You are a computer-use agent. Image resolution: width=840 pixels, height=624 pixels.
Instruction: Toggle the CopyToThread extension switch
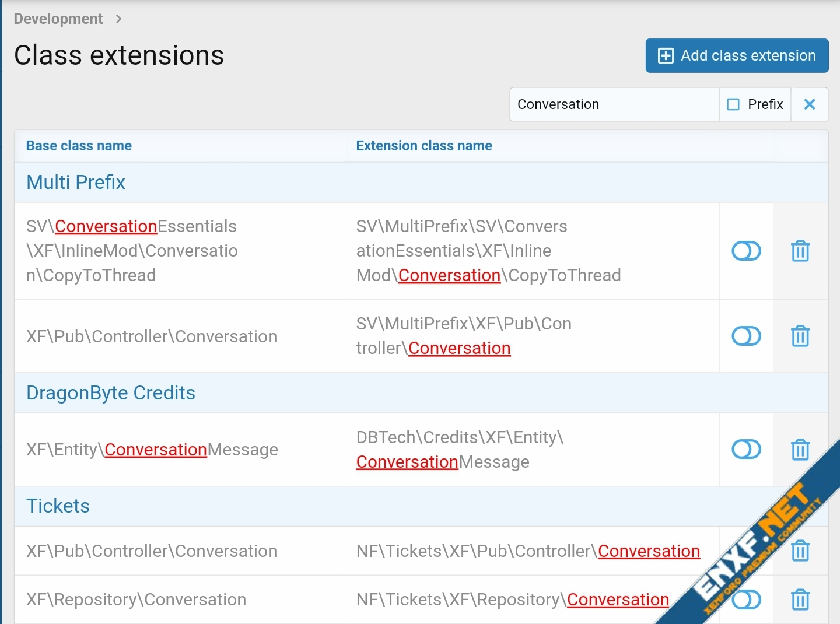(746, 251)
